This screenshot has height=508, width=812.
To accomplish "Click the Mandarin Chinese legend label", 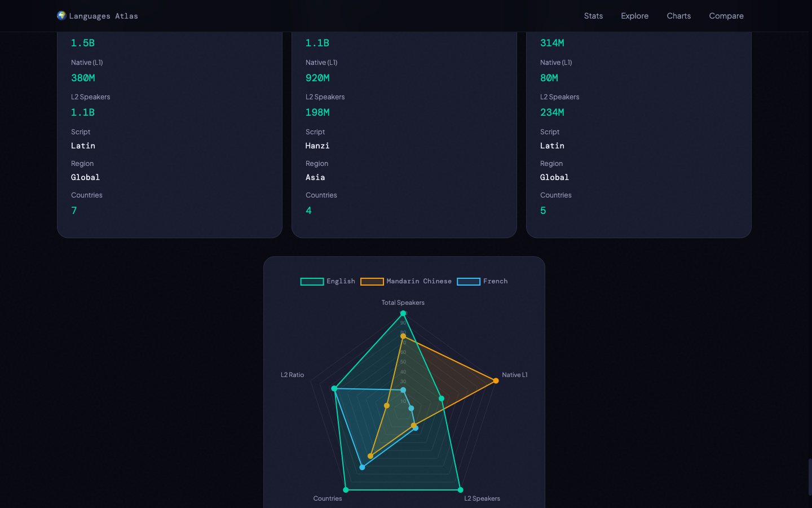I will (x=419, y=281).
